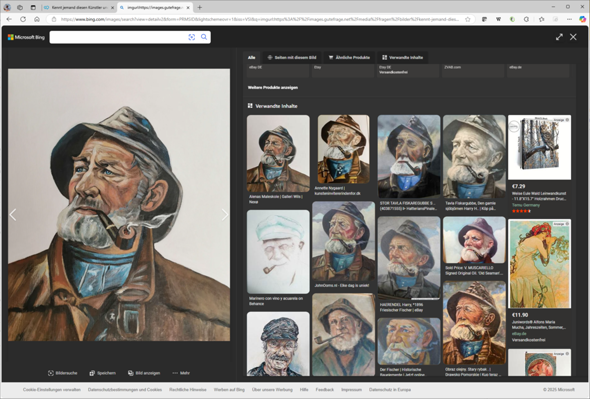590x399 pixels.
Task: Show the next image with right arrow
Action: (x=225, y=215)
